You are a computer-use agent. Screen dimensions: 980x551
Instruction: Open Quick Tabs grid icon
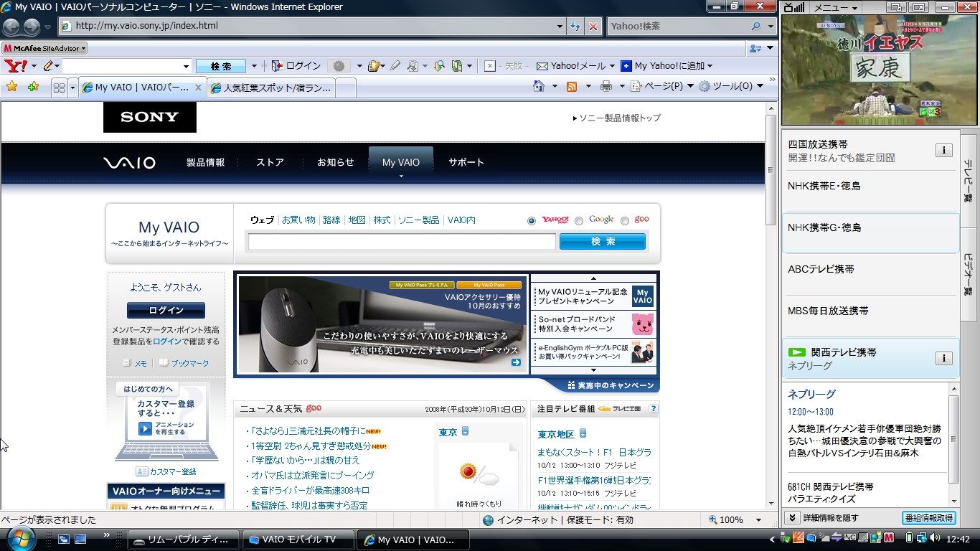point(60,88)
